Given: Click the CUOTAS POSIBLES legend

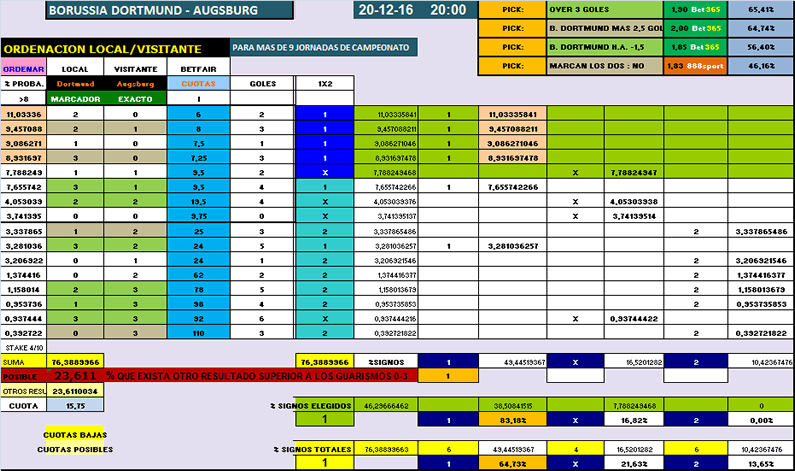Looking at the screenshot, I should pos(75,449).
